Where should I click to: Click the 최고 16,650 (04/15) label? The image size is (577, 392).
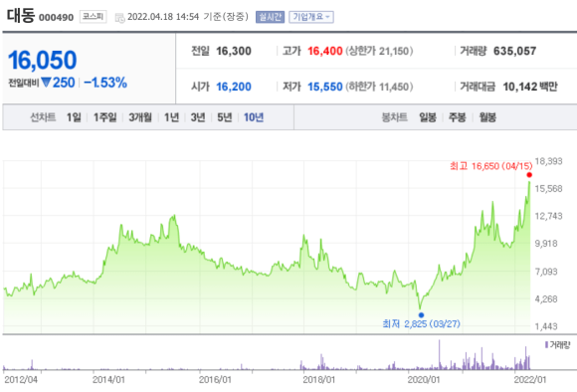tap(490, 166)
